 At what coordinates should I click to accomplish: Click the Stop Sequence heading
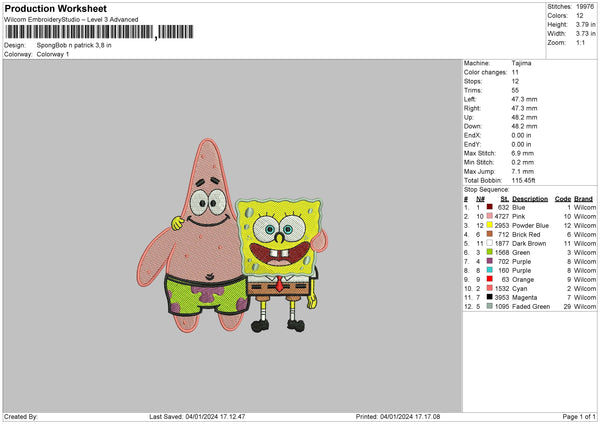[x=486, y=189]
